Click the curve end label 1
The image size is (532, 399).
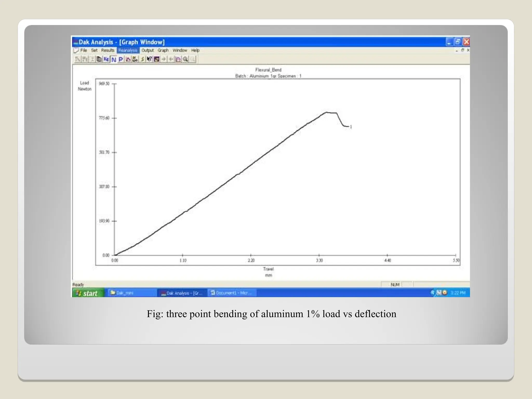pos(351,127)
